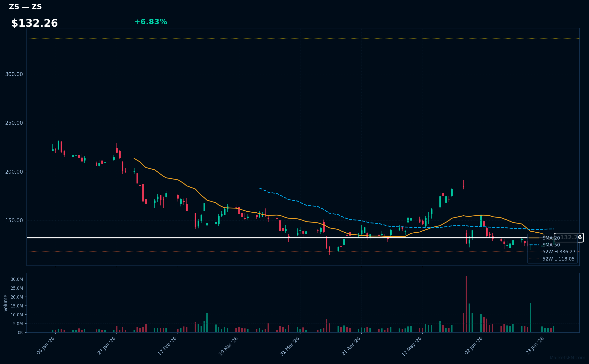Click the current price tag on right axis

tap(569, 238)
